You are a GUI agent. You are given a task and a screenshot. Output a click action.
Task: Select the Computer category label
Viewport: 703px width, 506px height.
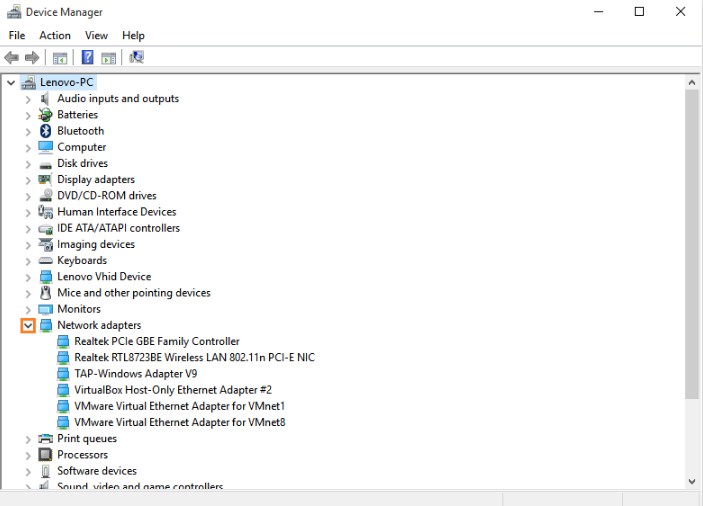pos(81,147)
